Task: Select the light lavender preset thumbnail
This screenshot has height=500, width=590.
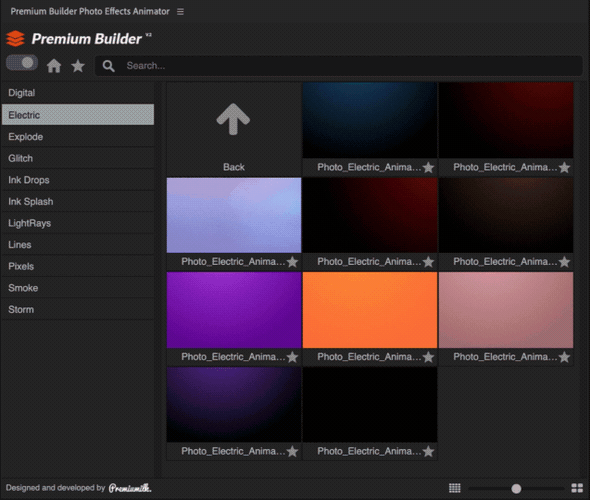Action: click(234, 215)
